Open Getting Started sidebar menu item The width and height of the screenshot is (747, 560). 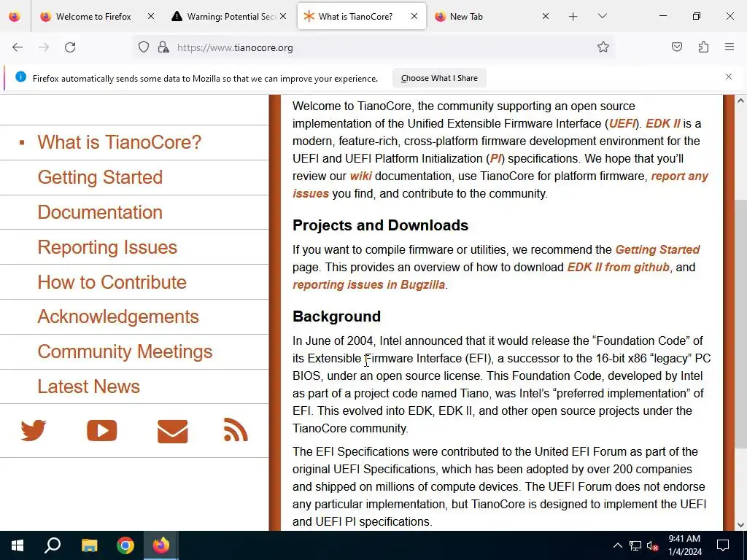pyautogui.click(x=100, y=177)
